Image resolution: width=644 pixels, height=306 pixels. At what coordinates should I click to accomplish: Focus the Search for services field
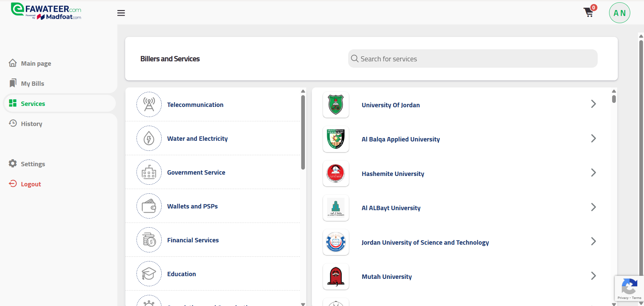coord(473,59)
